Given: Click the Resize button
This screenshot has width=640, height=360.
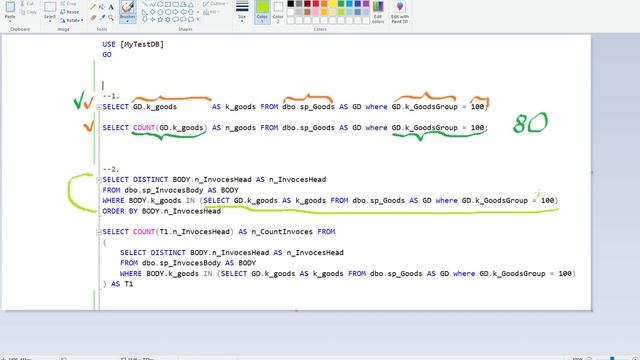Looking at the screenshot, I should tap(69, 12).
